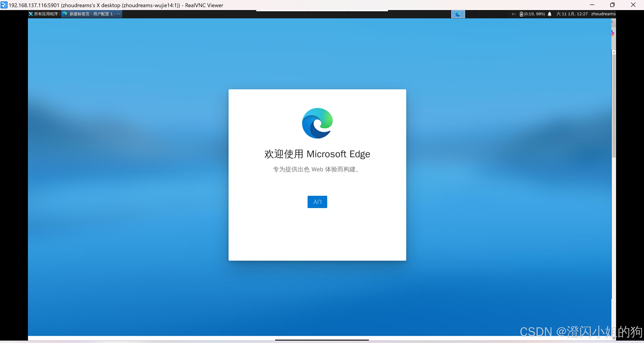Minimize the RealVNC Viewer window
The width and height of the screenshot is (644, 343).
click(x=592, y=5)
